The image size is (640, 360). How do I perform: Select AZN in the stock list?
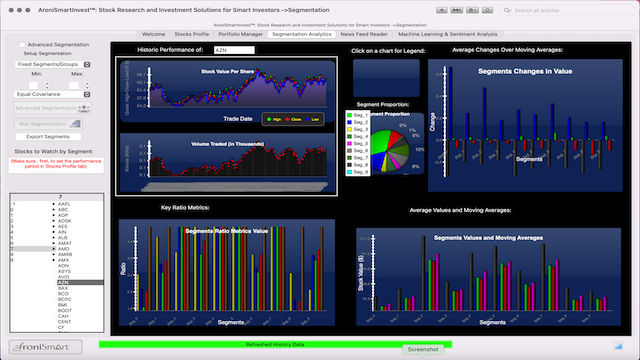(x=80, y=282)
